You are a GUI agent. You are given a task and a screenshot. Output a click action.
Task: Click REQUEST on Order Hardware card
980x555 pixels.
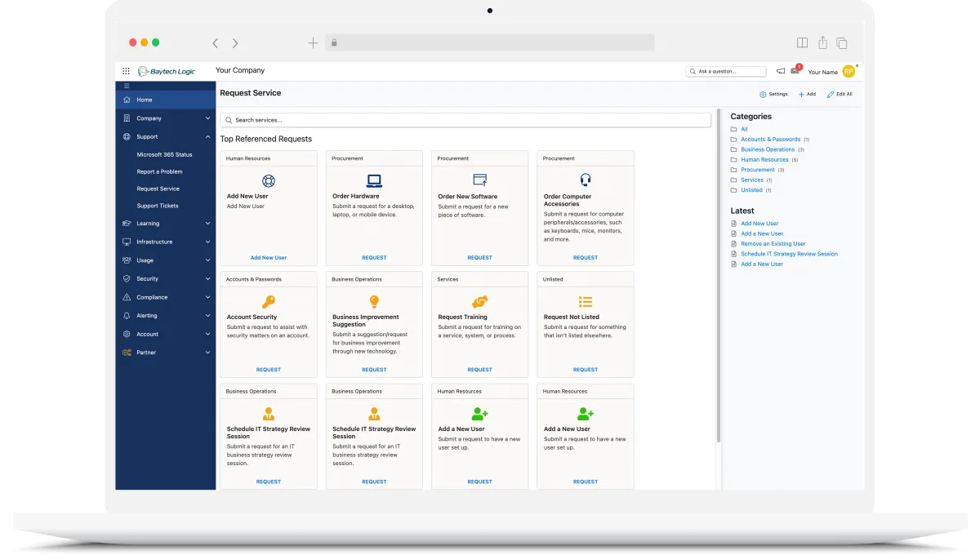tap(374, 258)
